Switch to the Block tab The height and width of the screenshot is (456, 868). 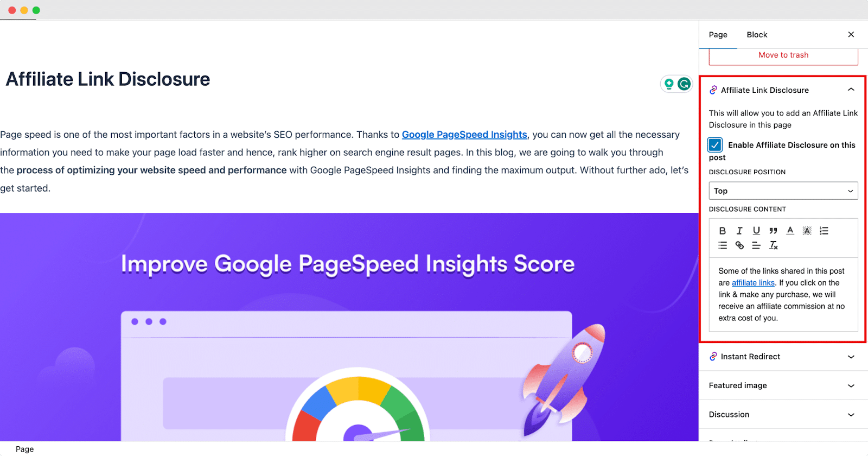(756, 34)
